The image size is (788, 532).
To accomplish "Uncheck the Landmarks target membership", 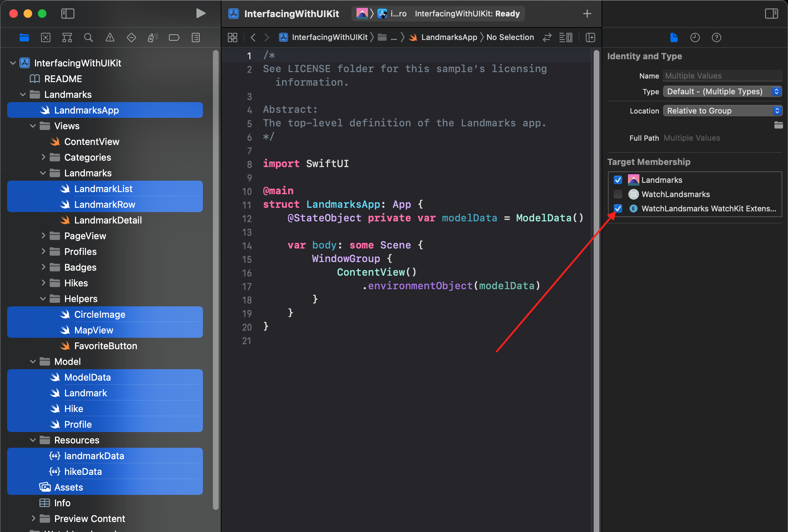I will (618, 180).
